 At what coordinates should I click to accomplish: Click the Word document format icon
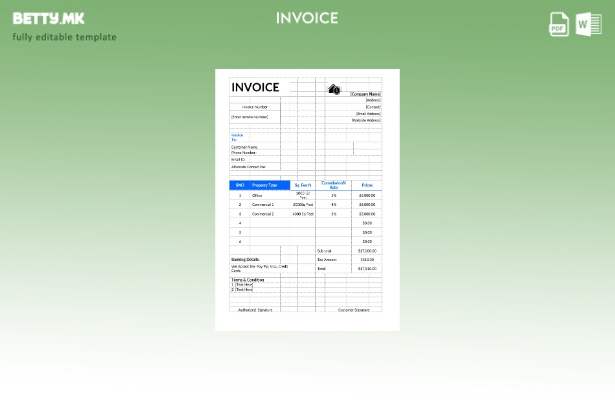588,25
